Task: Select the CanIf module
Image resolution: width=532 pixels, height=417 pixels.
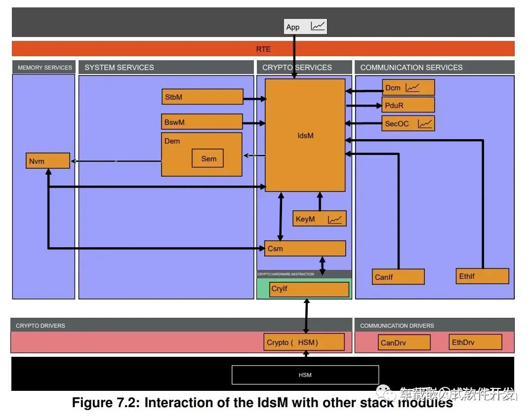Action: tap(398, 276)
